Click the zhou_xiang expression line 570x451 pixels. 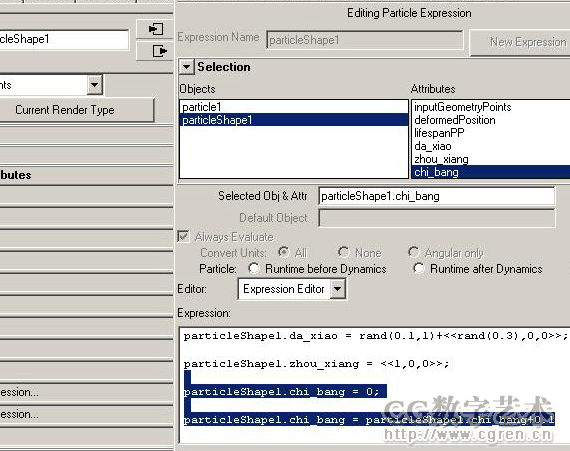[316, 364]
